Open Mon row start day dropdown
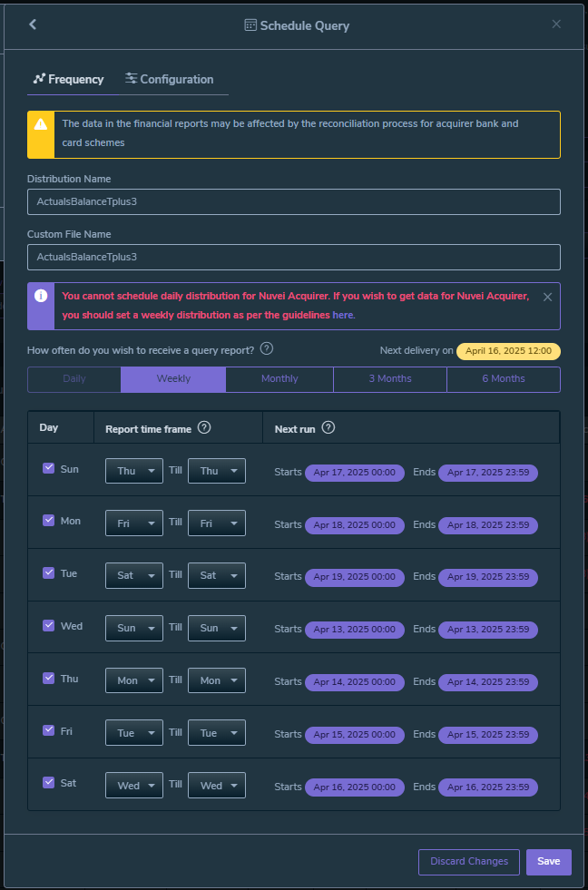 (134, 524)
